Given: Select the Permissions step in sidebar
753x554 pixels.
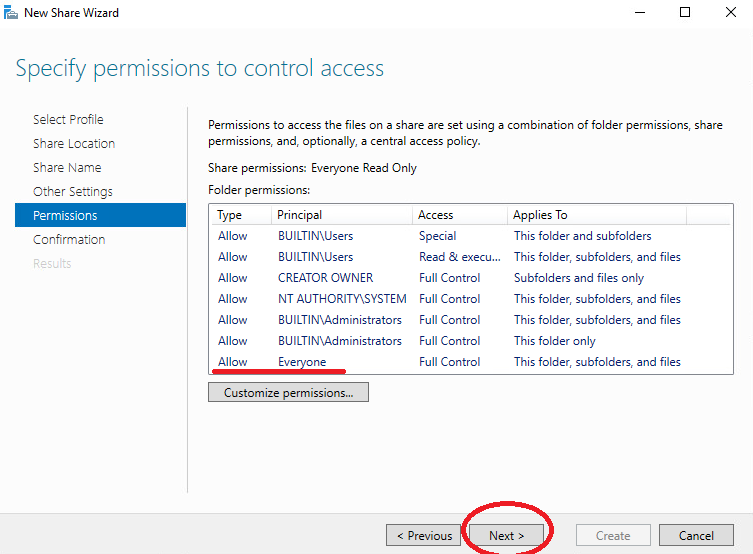Looking at the screenshot, I should point(100,215).
